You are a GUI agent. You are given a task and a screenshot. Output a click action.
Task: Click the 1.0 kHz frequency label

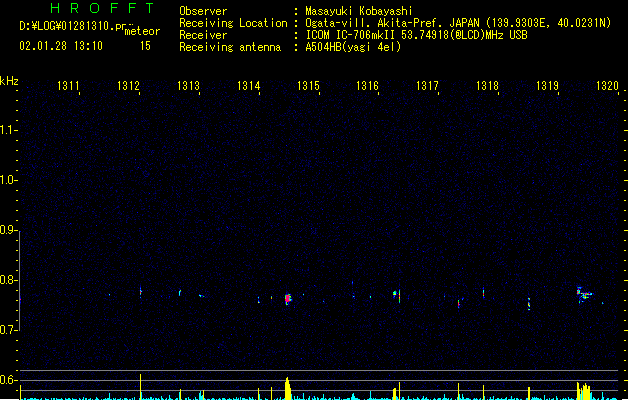[8, 179]
